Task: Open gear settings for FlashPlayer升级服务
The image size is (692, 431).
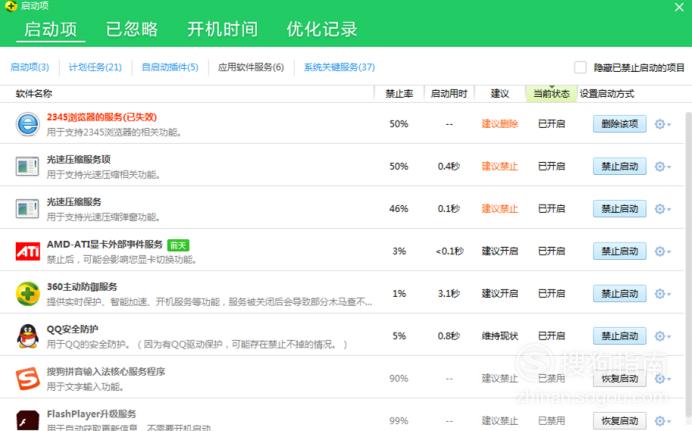Action: pyautogui.click(x=662, y=421)
